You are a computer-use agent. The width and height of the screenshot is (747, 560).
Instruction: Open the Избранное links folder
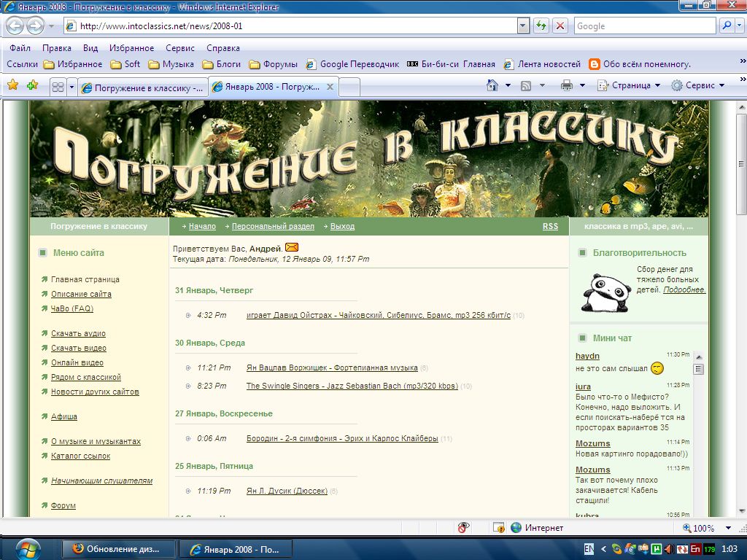tap(73, 64)
